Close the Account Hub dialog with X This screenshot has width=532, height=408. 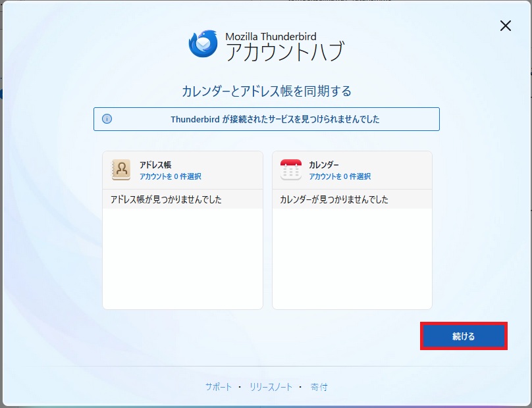pos(505,26)
